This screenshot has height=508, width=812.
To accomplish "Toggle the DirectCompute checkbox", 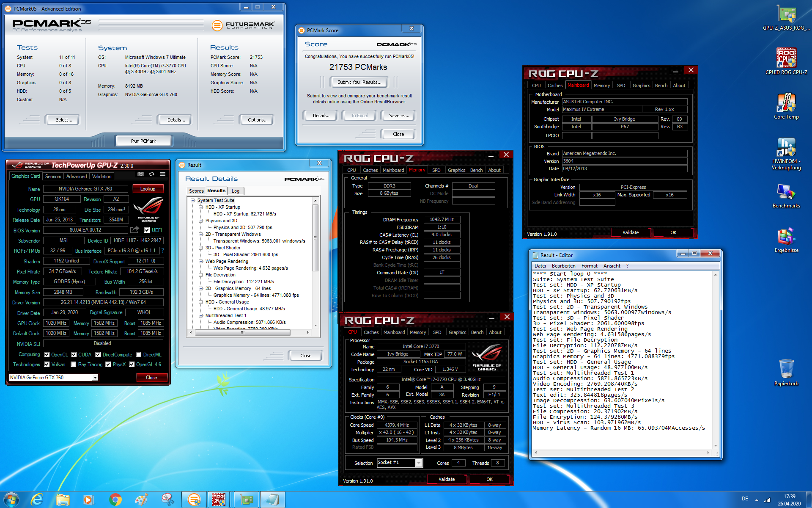I will coord(98,355).
